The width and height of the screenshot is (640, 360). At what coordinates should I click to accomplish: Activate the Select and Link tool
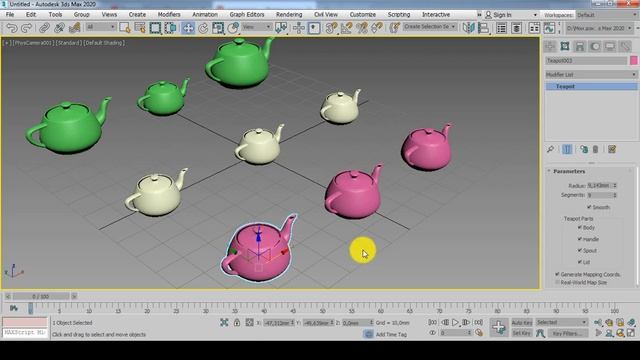coord(44,28)
